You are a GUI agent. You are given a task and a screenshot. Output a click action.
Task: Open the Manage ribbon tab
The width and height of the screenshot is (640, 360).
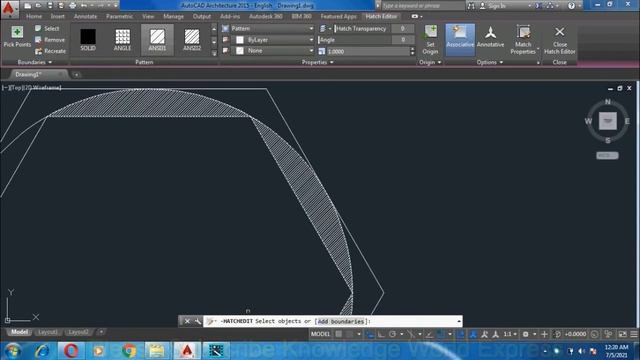point(173,16)
